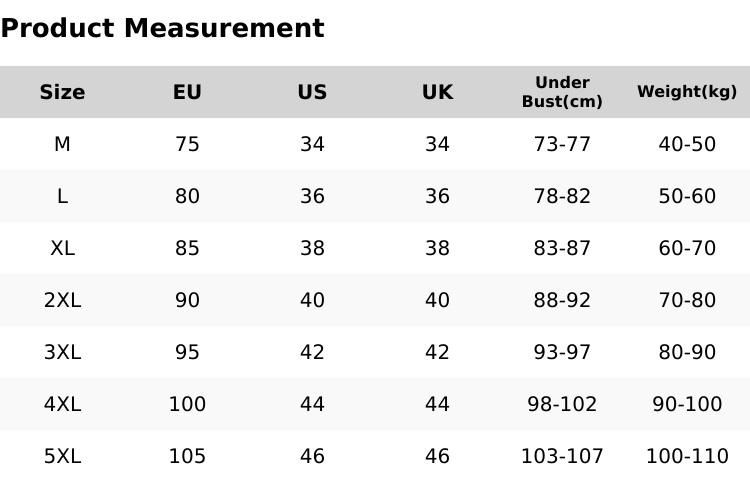Click the M size row label
750x482 pixels.
point(62,144)
